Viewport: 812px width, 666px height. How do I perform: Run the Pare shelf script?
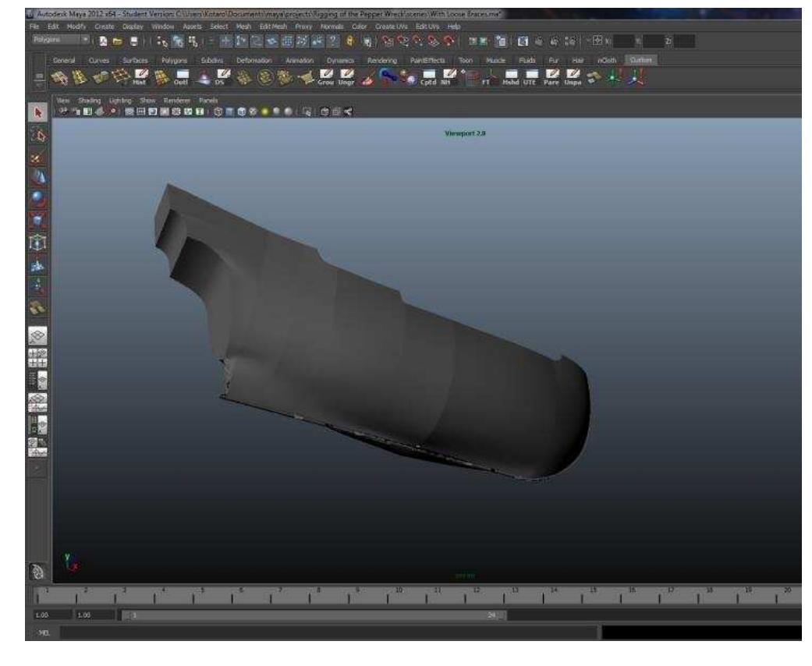[551, 78]
